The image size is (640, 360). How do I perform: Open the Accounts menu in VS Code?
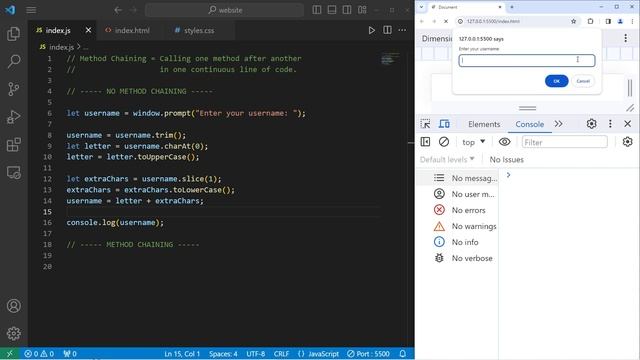click(13, 306)
